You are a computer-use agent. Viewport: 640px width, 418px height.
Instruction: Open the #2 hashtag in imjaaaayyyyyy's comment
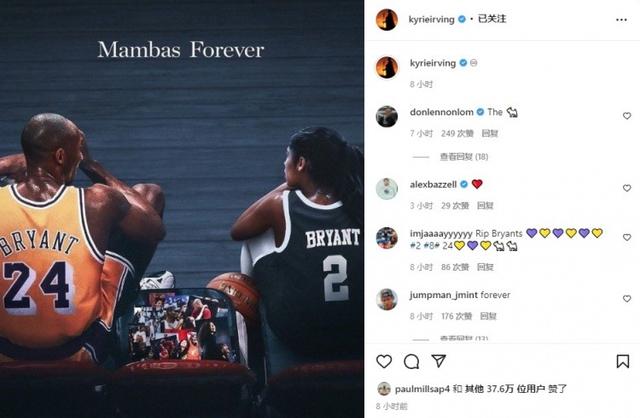pyautogui.click(x=415, y=246)
